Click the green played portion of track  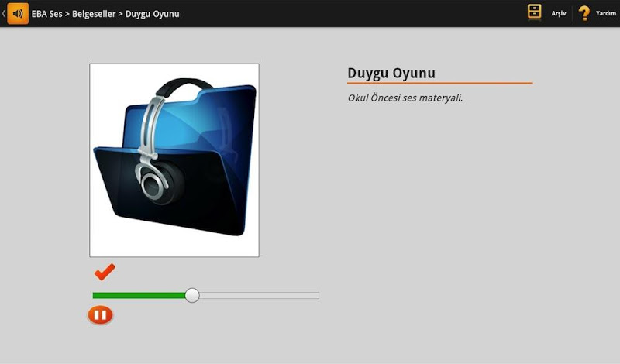(x=139, y=295)
